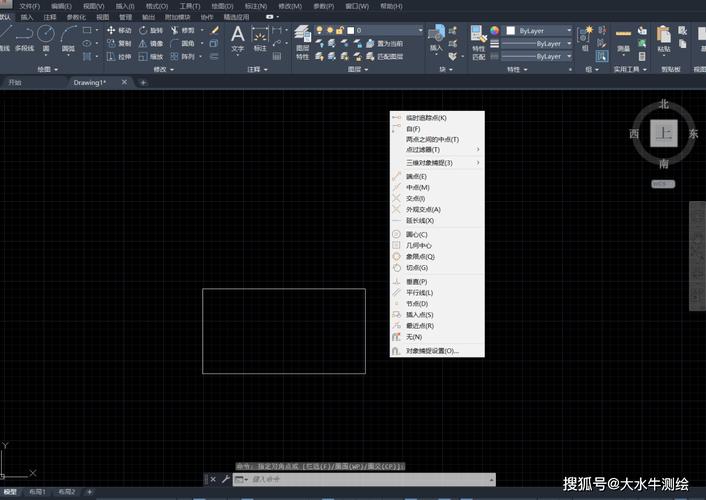This screenshot has width=706, height=500.
Task: Toggle the layer on/off lightbulb icon
Action: (x=319, y=30)
